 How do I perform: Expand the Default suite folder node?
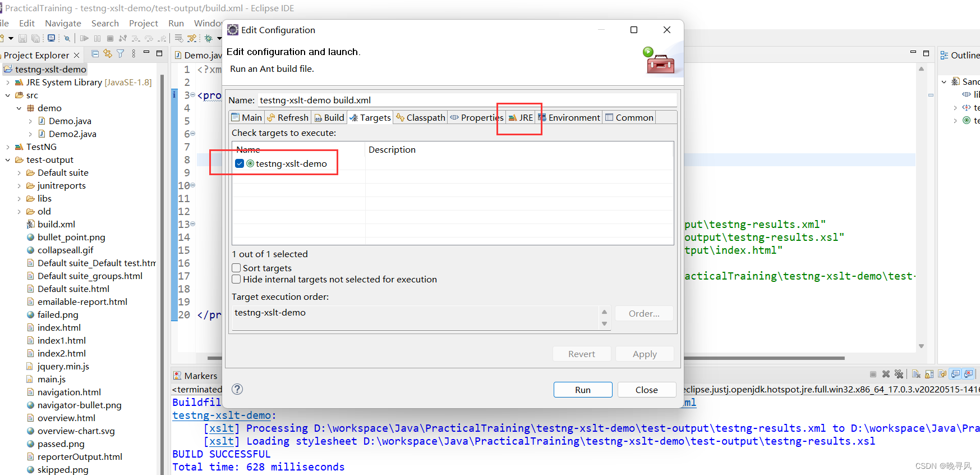(x=19, y=173)
